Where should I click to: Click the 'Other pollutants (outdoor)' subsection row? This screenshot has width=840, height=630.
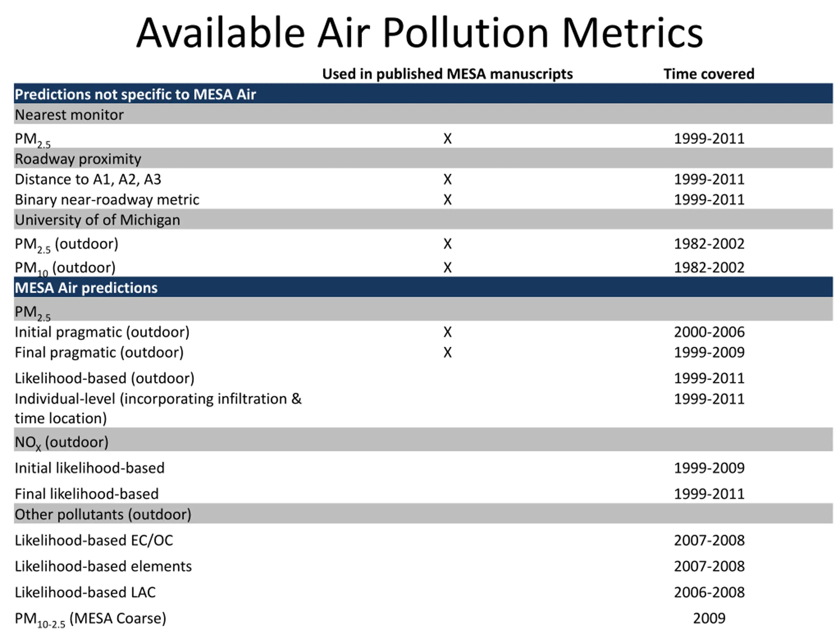[423, 514]
